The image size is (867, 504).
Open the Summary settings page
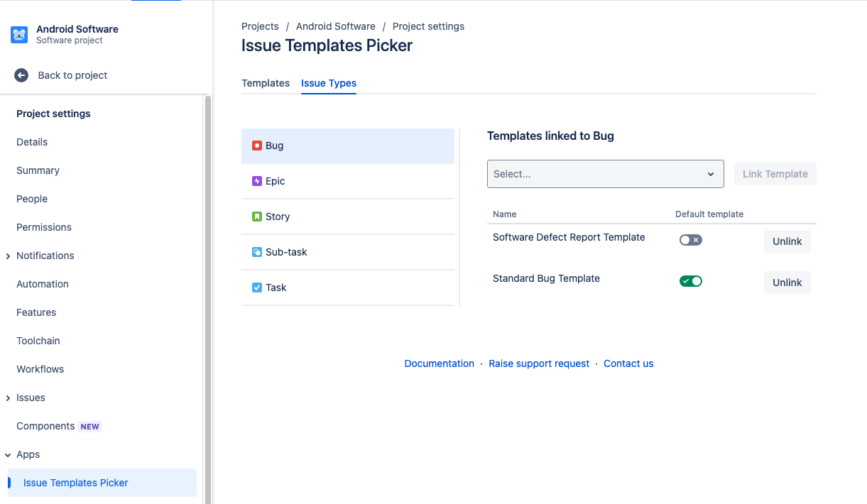(38, 170)
